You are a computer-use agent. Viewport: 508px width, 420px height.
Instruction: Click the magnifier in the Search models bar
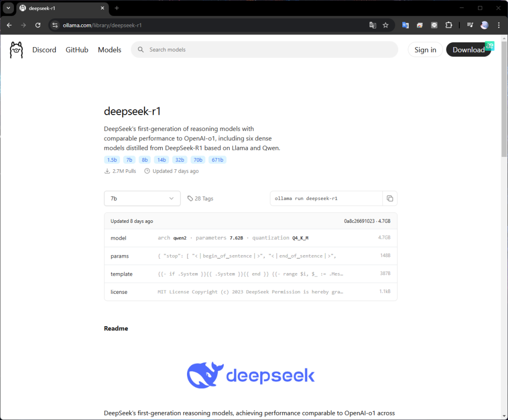[140, 50]
